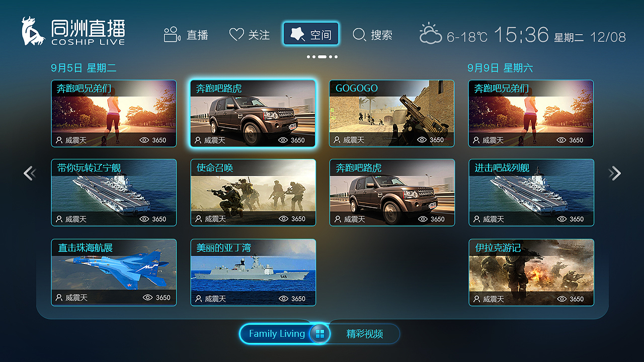
Task: Click the eye icon on 美丽的亚丁湾 card
Action: click(283, 299)
